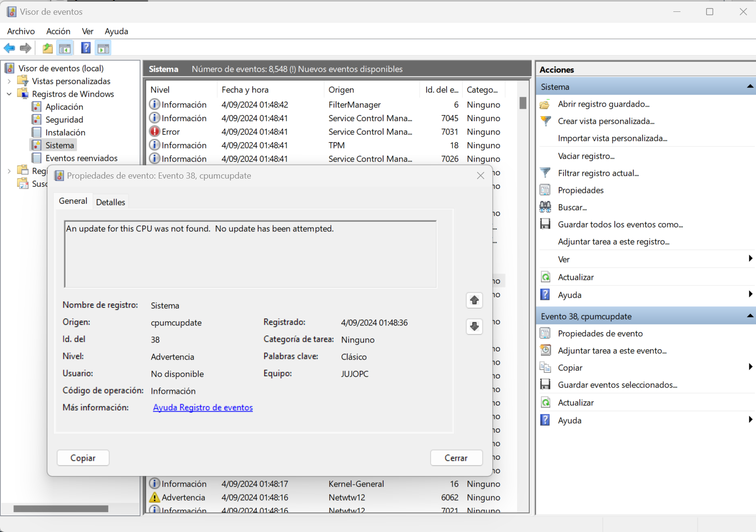This screenshot has height=532, width=756.
Task: Click the tree pane horizontal scrollbar
Action: click(x=61, y=509)
